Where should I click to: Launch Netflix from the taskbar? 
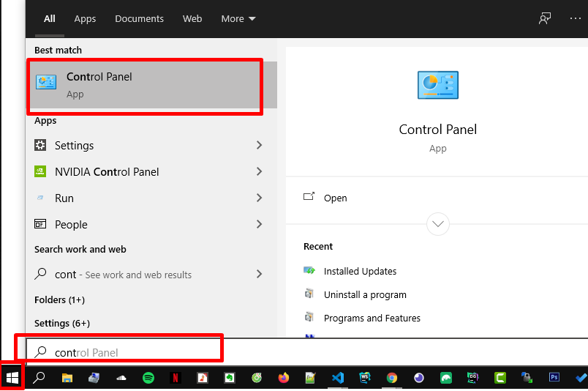pyautogui.click(x=175, y=378)
